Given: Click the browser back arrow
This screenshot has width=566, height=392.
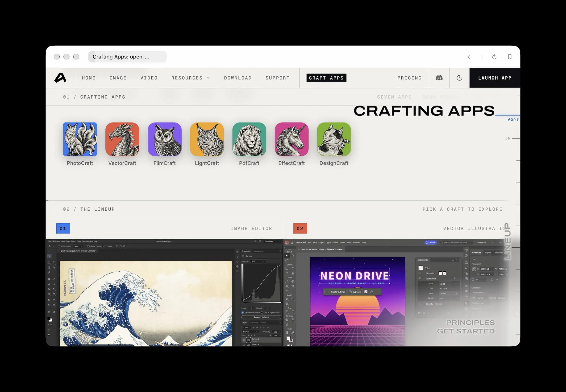Looking at the screenshot, I should (469, 57).
